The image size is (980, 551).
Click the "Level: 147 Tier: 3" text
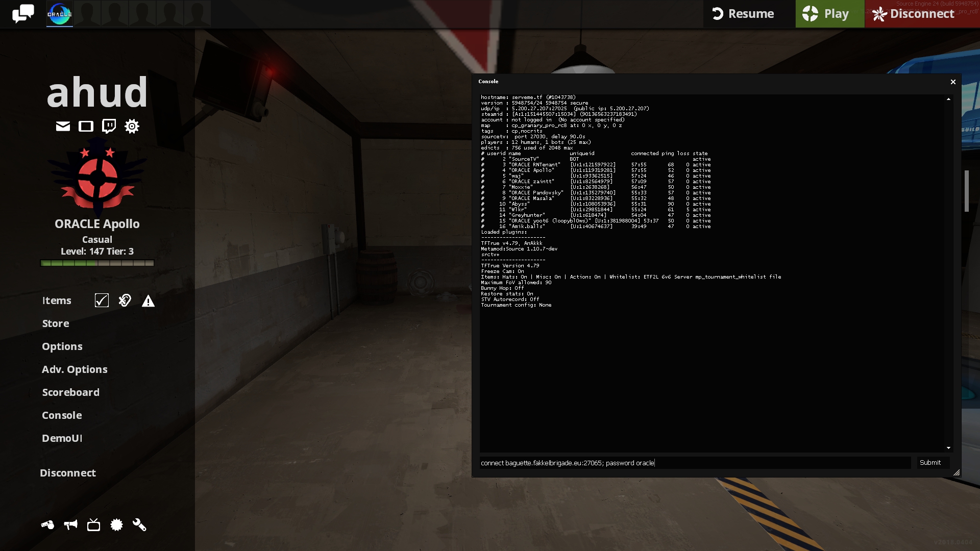click(x=97, y=252)
